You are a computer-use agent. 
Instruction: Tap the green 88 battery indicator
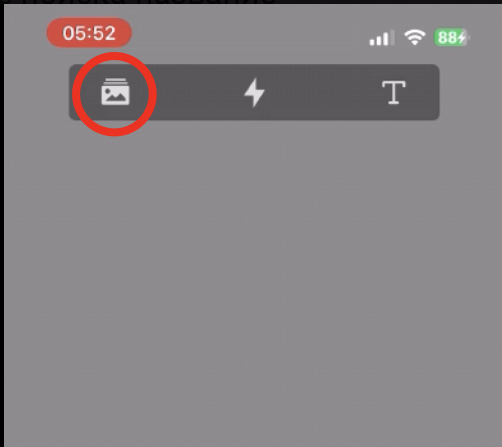[452, 37]
